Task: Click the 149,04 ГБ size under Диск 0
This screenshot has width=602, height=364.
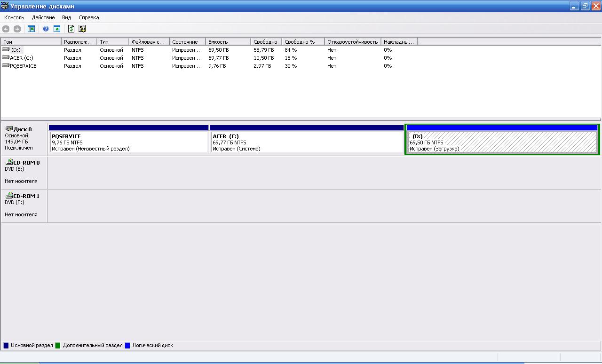Action: [x=16, y=142]
